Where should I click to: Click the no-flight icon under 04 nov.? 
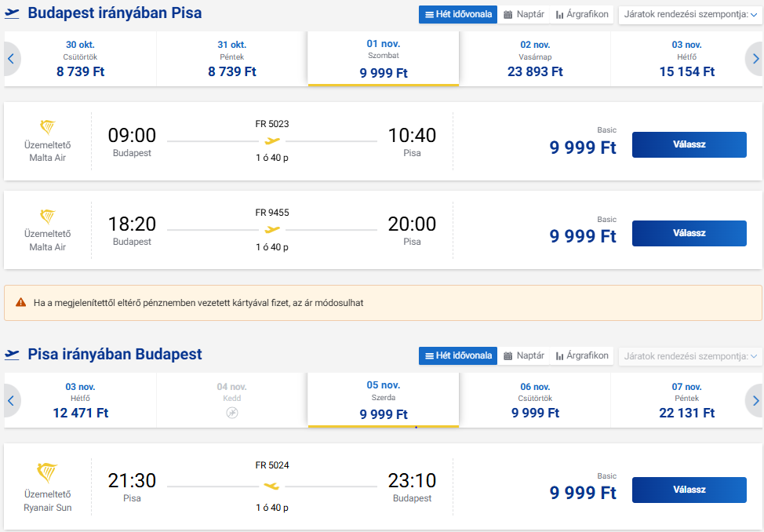pos(231,413)
